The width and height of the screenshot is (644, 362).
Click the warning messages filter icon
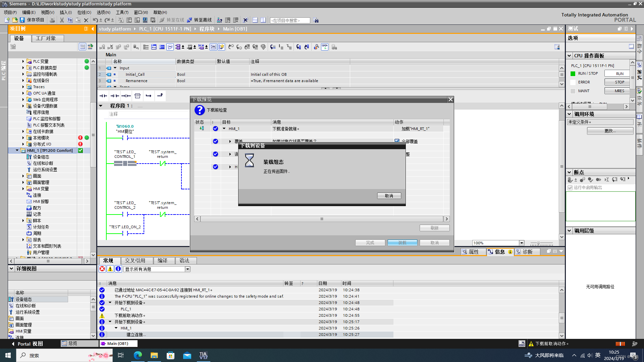[x=110, y=269]
